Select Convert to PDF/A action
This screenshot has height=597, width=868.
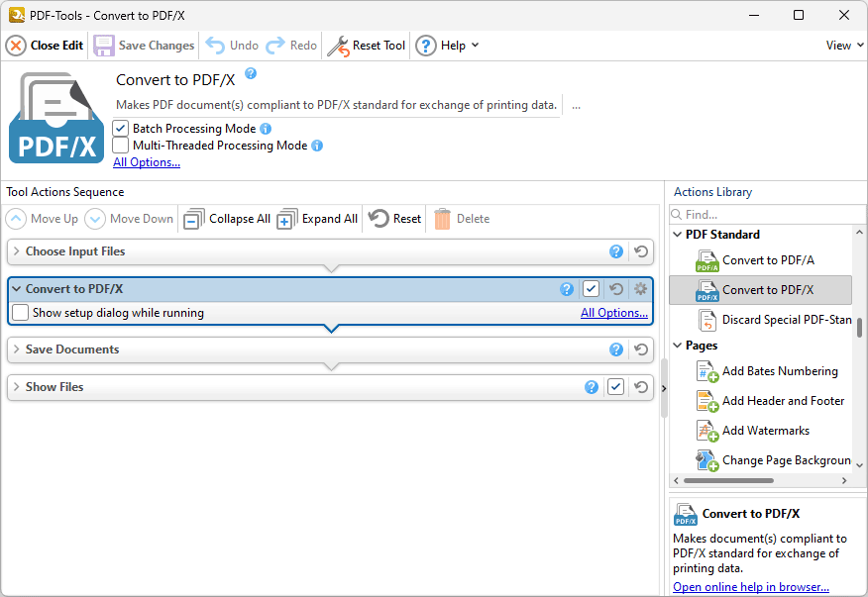click(x=761, y=260)
